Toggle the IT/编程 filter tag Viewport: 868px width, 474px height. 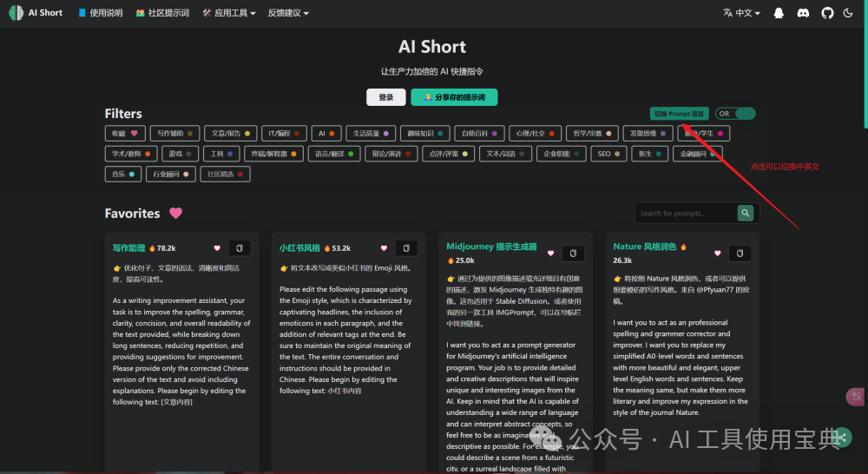pyautogui.click(x=284, y=134)
